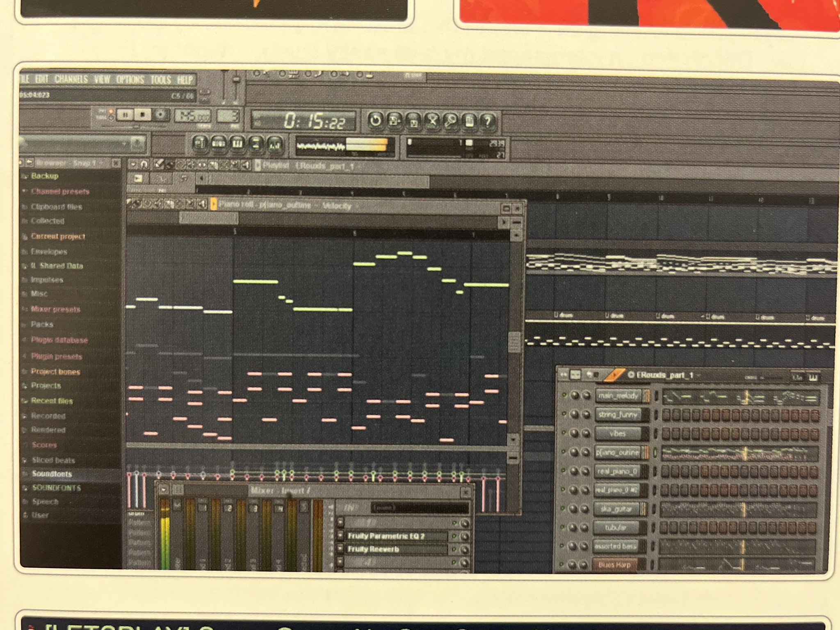This screenshot has width=840, height=630.
Task: Click the one-click audio recording microphone icon
Action: click(x=450, y=121)
